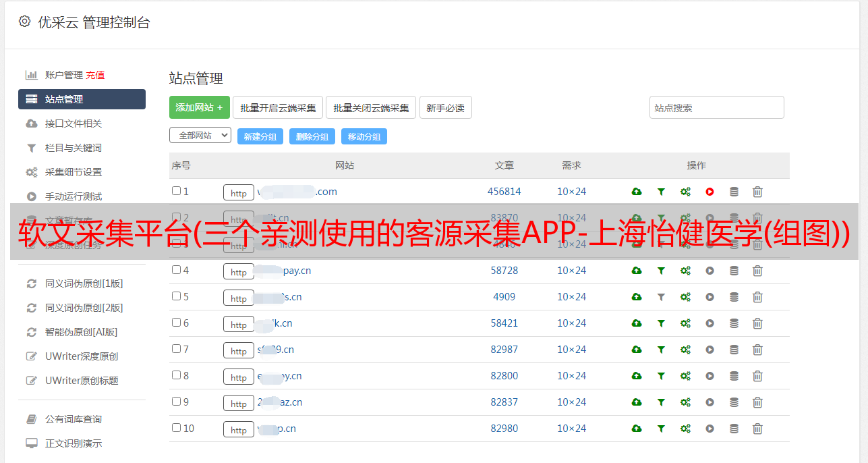868x463 pixels.
Task: Click the red play icon in row 1
Action: tap(710, 192)
